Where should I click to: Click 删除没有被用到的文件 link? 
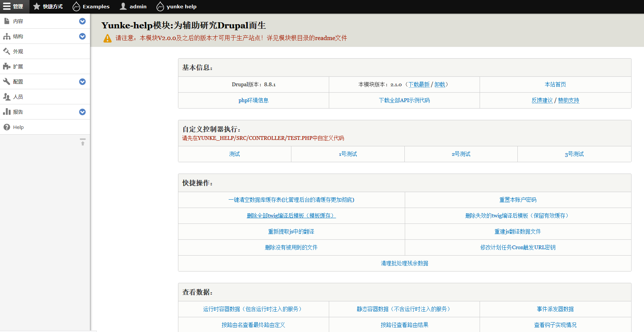tap(291, 247)
